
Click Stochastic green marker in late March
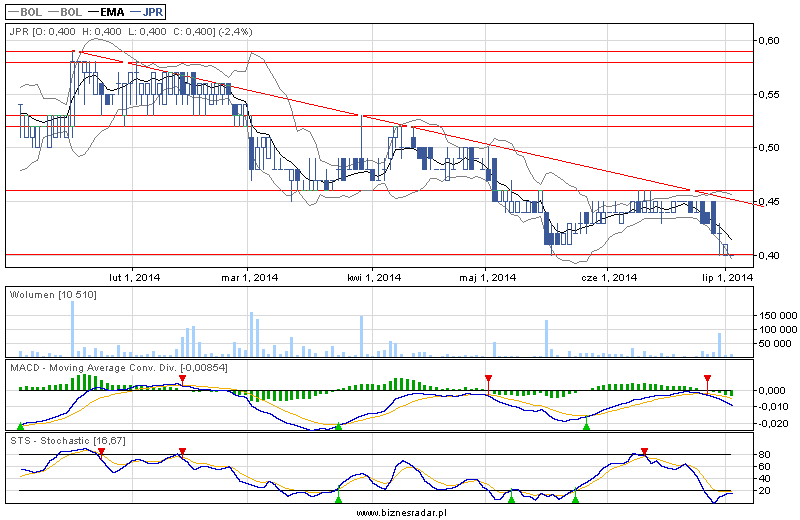click(338, 499)
